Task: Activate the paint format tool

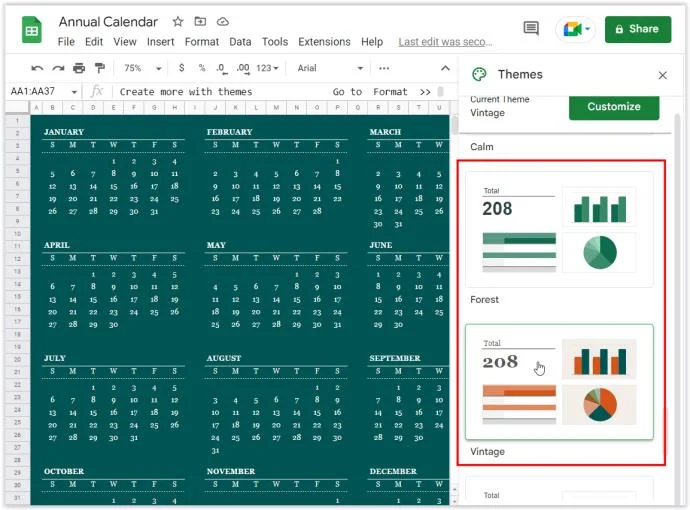Action: (100, 68)
